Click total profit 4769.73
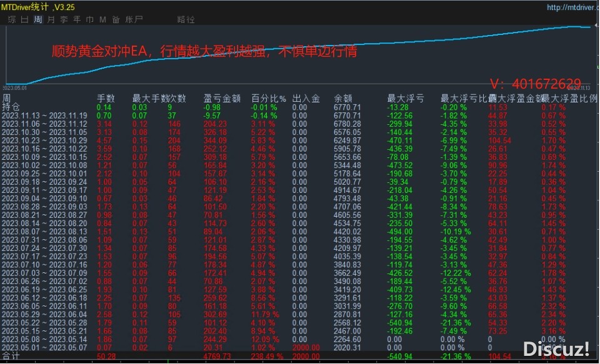The width and height of the screenshot is (600, 364). coord(217,357)
